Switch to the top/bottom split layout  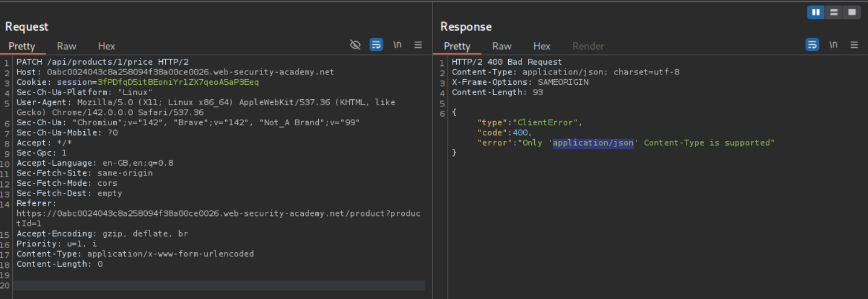pyautogui.click(x=833, y=12)
